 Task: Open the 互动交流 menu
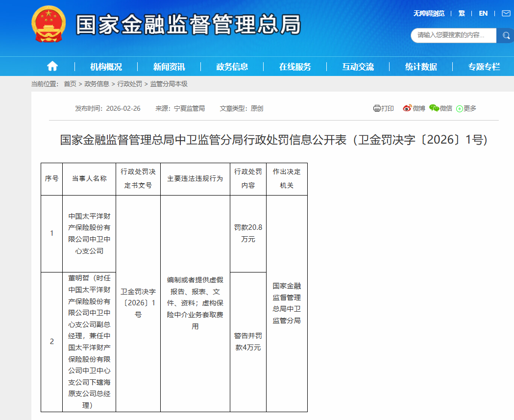358,67
